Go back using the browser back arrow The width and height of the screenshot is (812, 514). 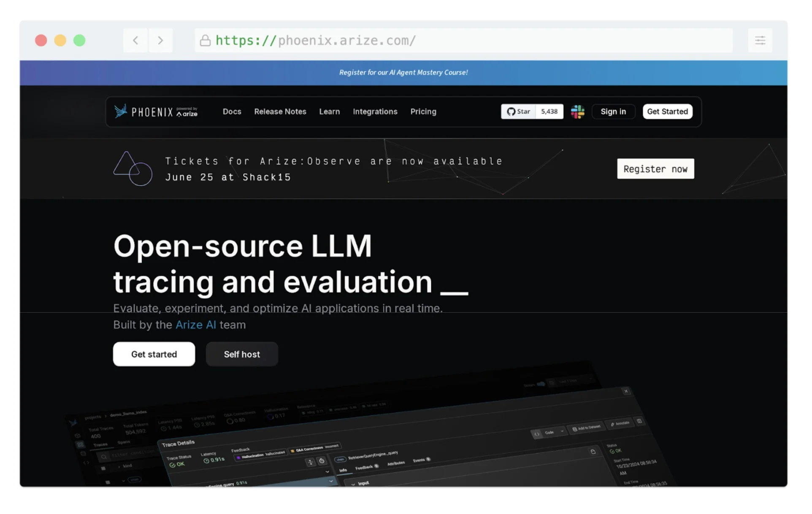[135, 40]
